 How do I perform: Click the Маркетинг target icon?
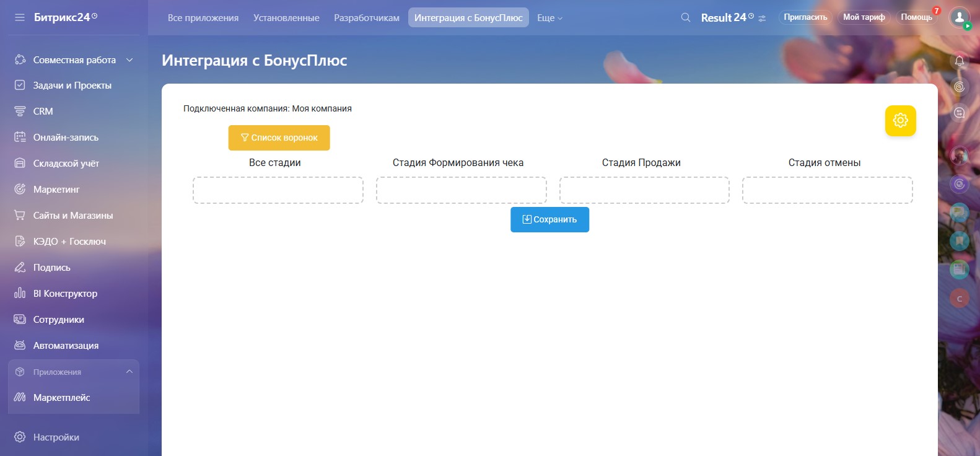pos(20,190)
